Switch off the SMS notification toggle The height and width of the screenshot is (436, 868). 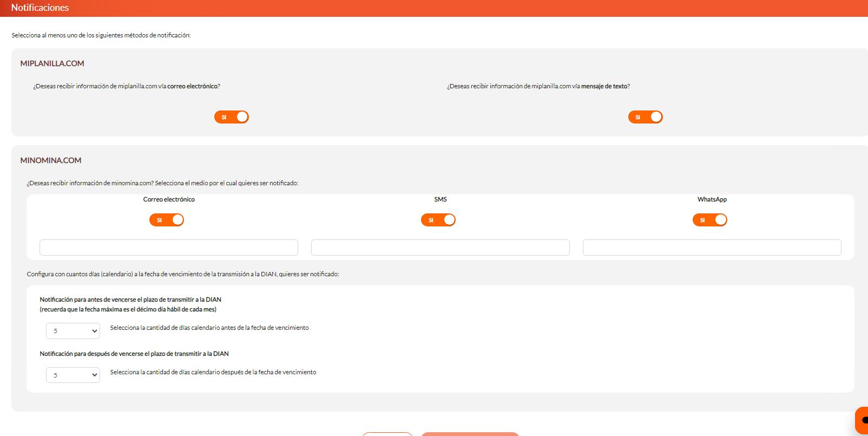(x=438, y=220)
